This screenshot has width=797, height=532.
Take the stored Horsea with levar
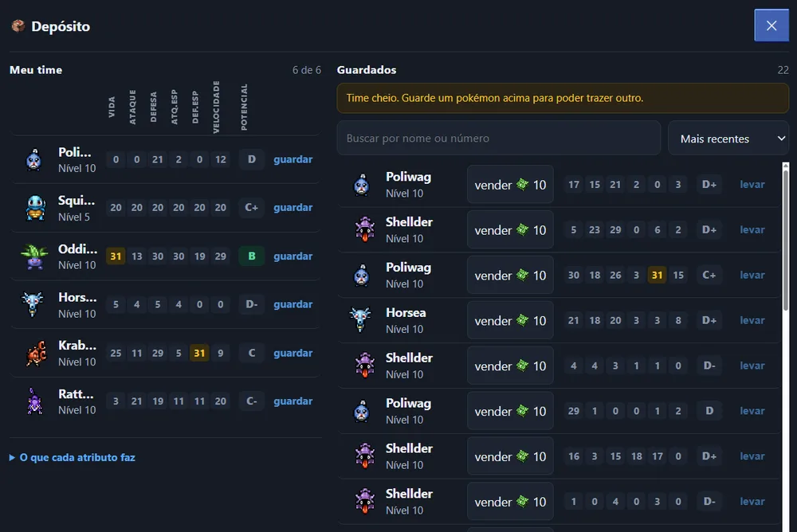point(752,320)
